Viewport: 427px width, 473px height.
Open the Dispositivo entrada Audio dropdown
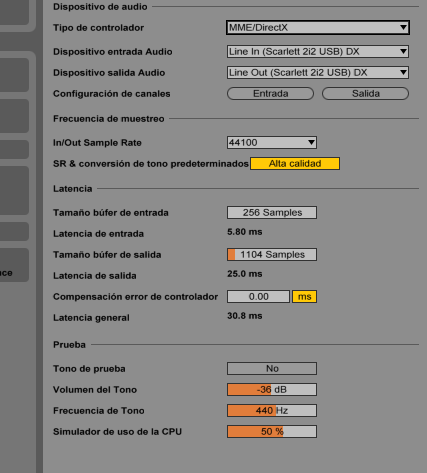318,52
